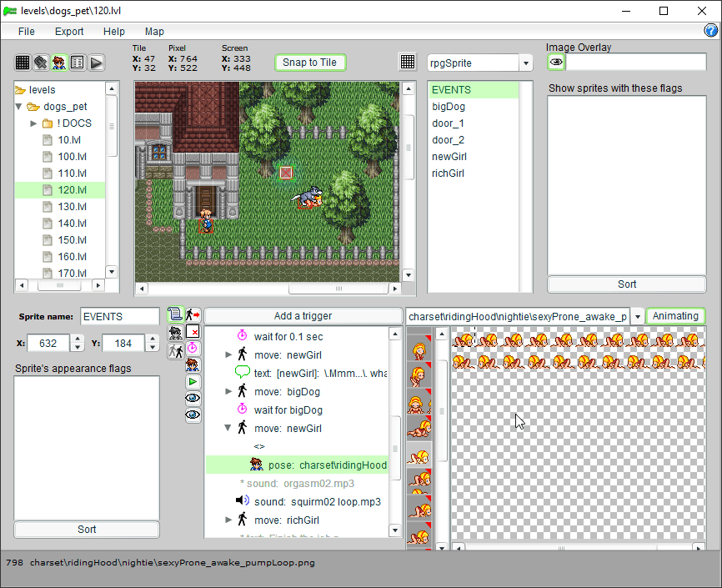Toggle the Image Overlay eye icon
The height and width of the screenshot is (588, 722).
(x=556, y=63)
